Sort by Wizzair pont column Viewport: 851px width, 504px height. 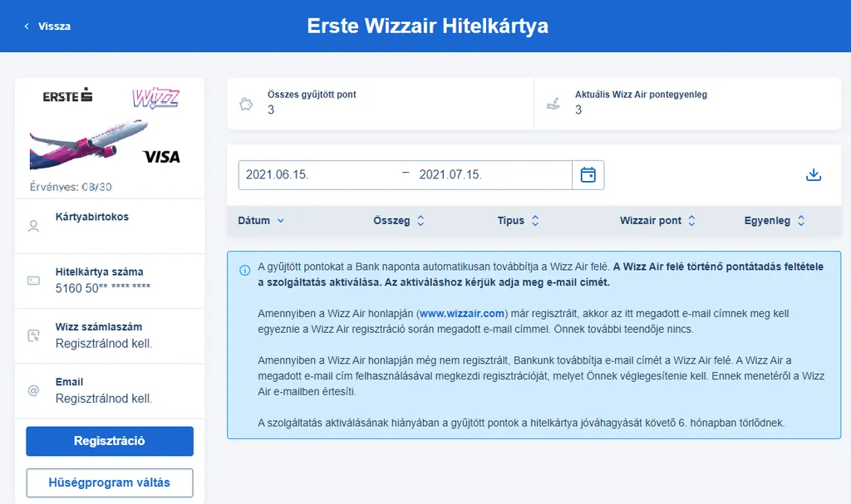click(x=657, y=221)
